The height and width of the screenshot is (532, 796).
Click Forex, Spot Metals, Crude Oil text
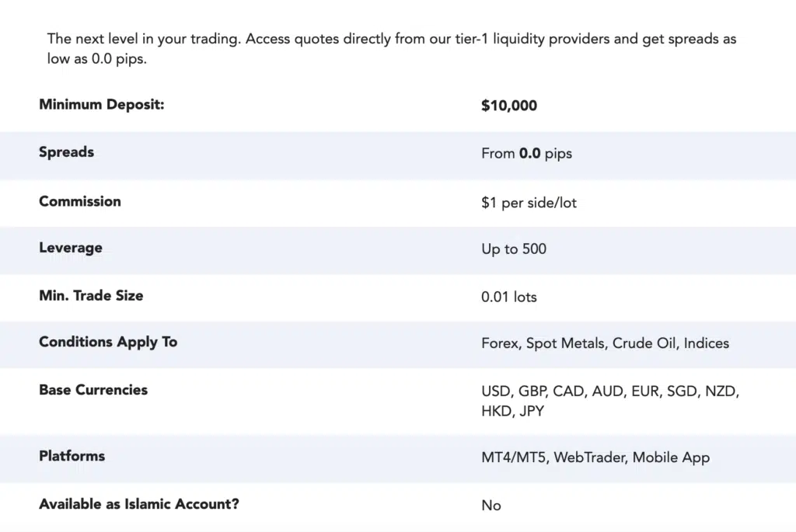click(x=578, y=343)
